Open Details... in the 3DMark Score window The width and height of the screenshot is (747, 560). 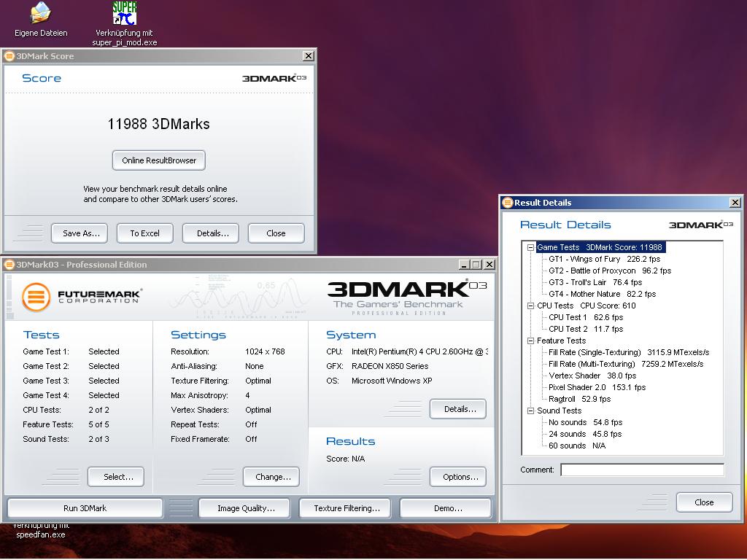click(x=211, y=233)
